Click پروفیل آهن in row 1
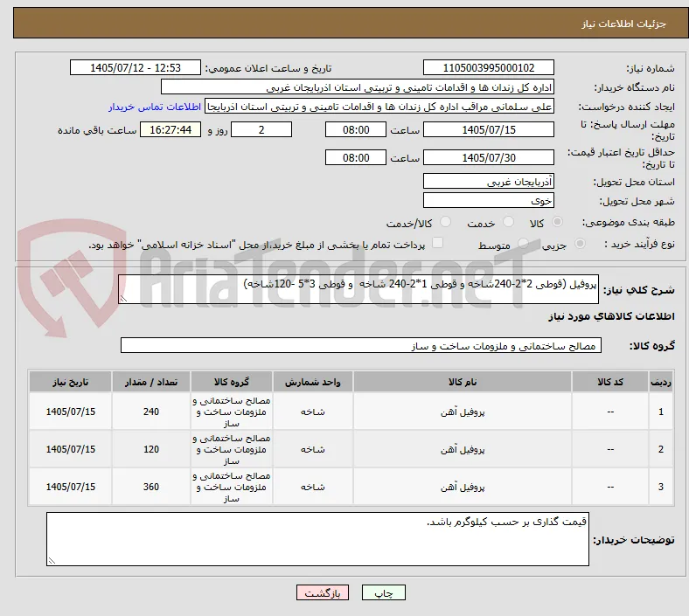Screen dimensions: 689x616 click(x=463, y=412)
